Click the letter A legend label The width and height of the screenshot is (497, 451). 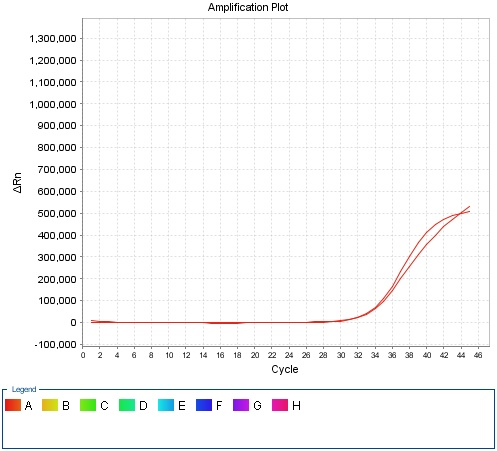click(x=28, y=406)
